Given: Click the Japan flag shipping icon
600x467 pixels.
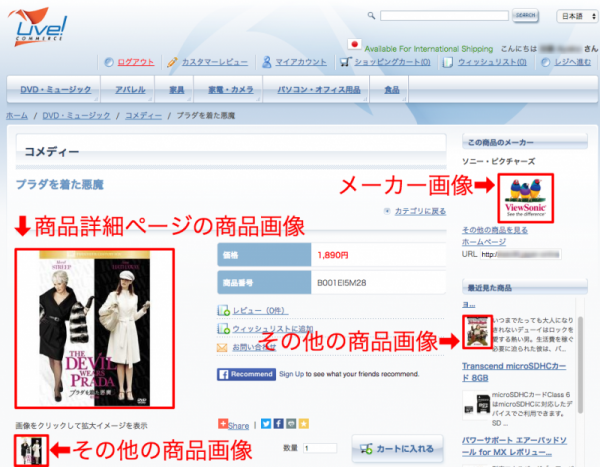Looking at the screenshot, I should [x=353, y=45].
